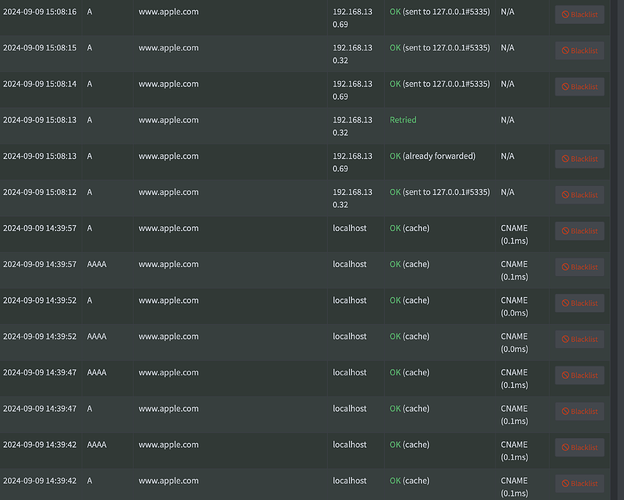The image size is (624, 500).
Task: Click the ban icon on the 15:08:14 row
Action: coord(565,87)
